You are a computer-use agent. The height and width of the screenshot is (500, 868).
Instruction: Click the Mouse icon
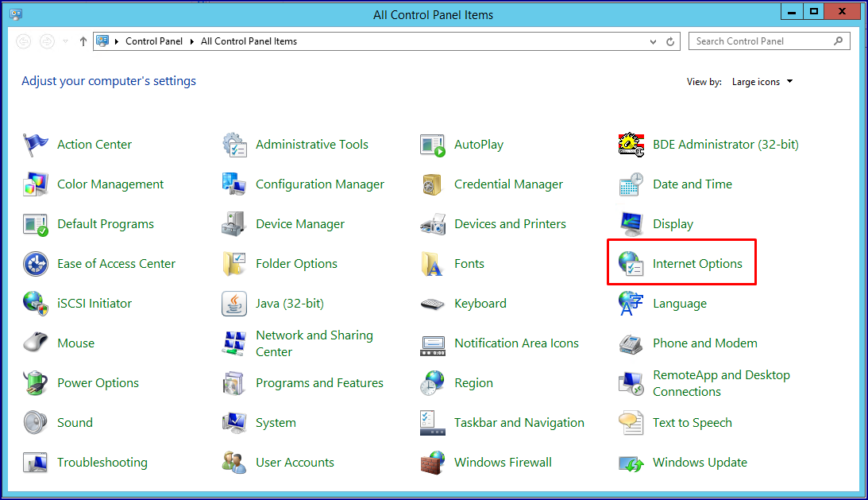tap(36, 343)
